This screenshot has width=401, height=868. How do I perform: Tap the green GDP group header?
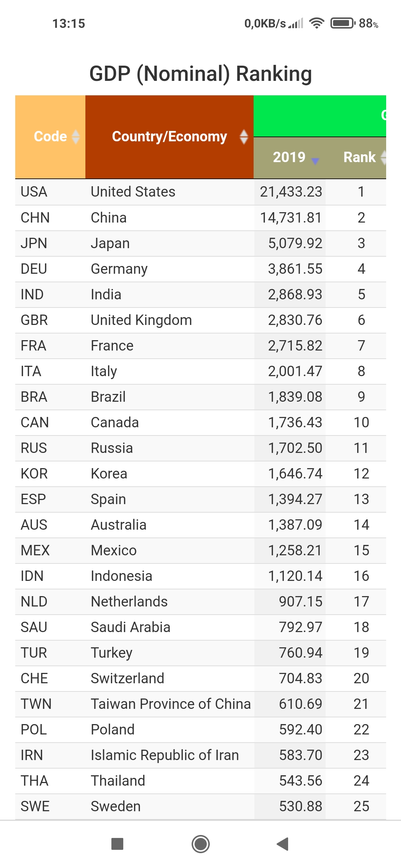click(319, 116)
